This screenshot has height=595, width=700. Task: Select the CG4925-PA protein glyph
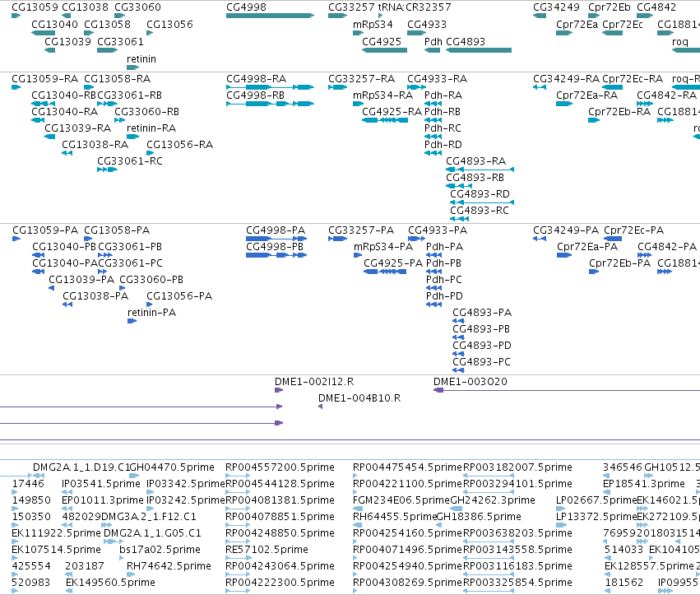click(x=385, y=272)
